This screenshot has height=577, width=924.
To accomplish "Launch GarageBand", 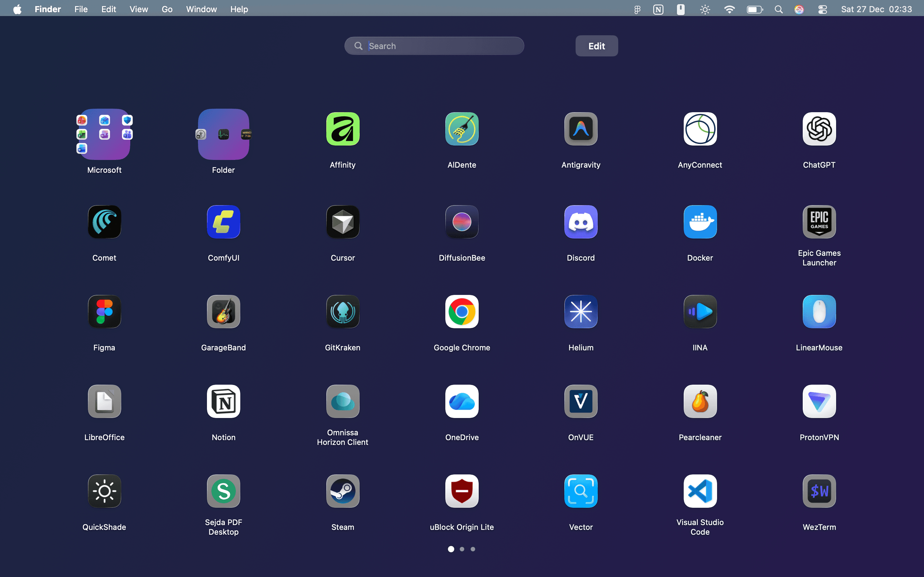I will pos(223,312).
